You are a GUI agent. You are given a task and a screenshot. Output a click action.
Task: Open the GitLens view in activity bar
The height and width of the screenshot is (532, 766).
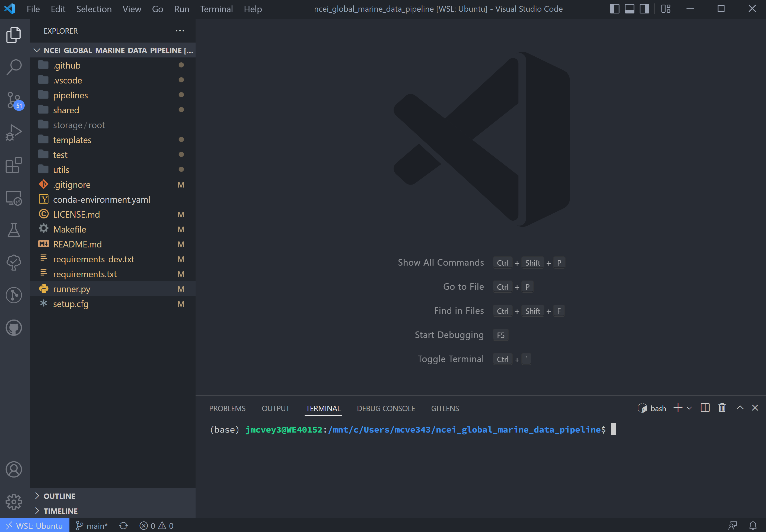[14, 295]
